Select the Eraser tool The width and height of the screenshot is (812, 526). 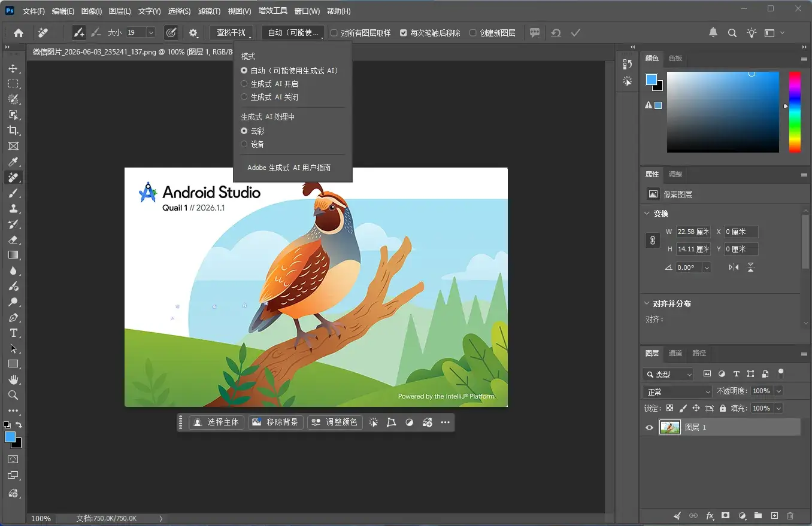(13, 239)
